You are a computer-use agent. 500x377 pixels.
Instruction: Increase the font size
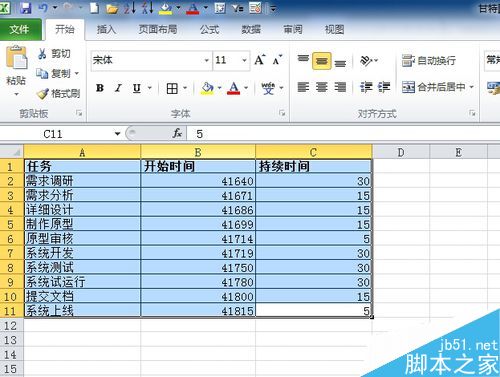click(x=260, y=60)
